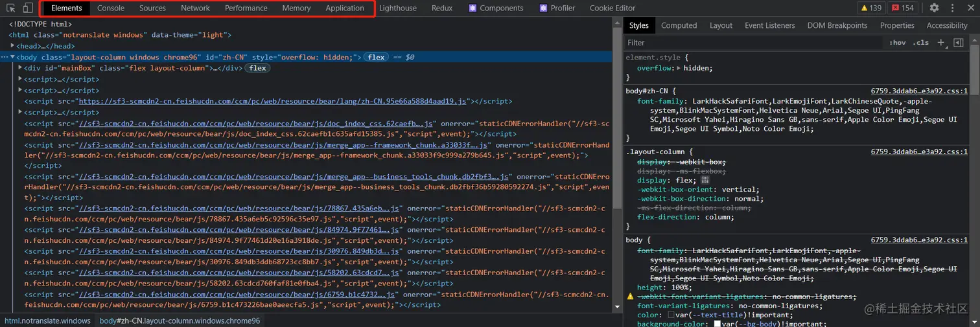Open the merge_app--business_tools_chunk script link
Viewport: 980px width, 327px height.
pyautogui.click(x=293, y=176)
